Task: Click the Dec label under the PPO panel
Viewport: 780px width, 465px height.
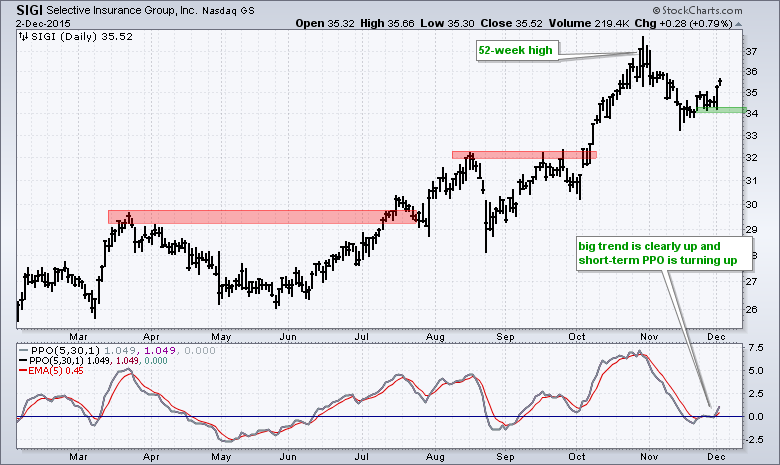Action: coord(716,457)
